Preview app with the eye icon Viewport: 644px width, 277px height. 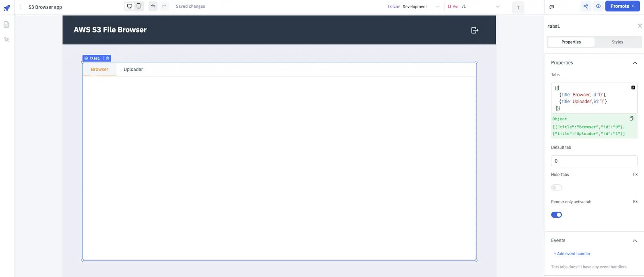598,6
